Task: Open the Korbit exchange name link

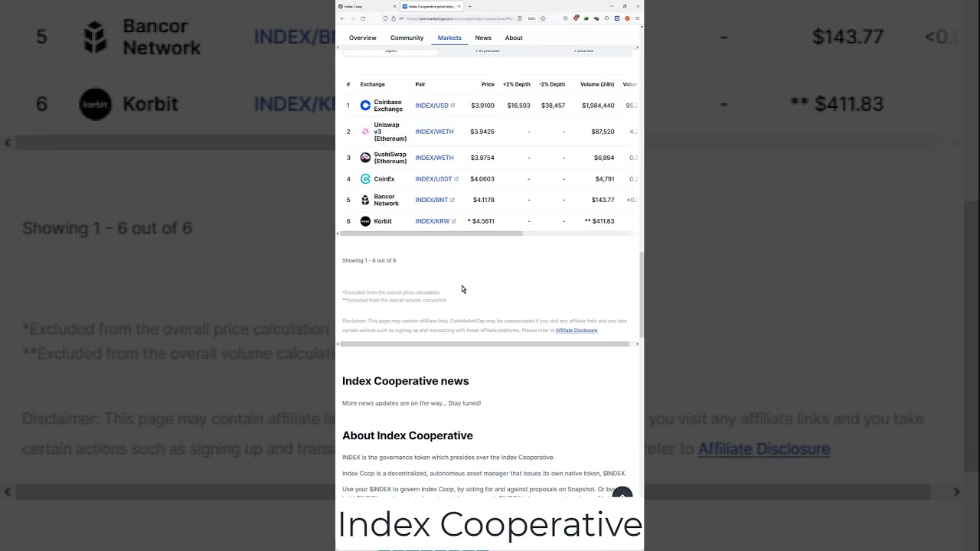Action: click(x=383, y=221)
